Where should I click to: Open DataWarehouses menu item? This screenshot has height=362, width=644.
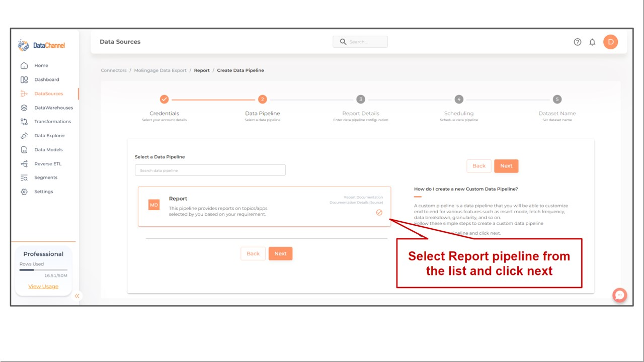53,108
